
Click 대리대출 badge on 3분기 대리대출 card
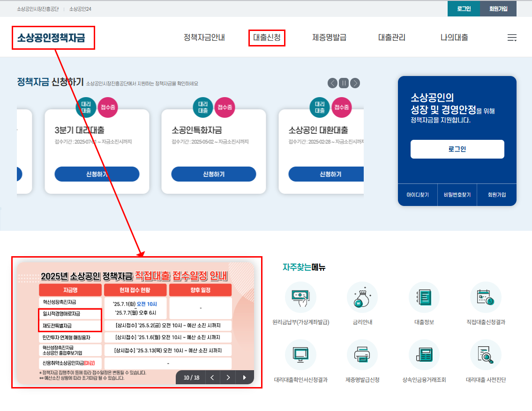click(x=86, y=107)
